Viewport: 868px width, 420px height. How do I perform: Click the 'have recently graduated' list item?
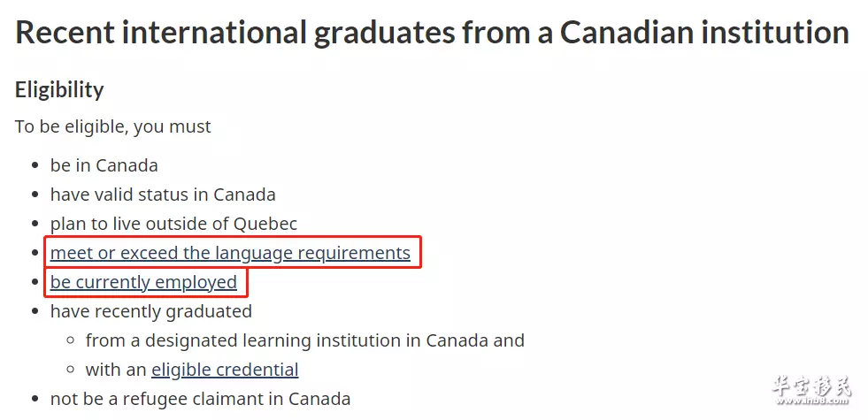[x=151, y=311]
